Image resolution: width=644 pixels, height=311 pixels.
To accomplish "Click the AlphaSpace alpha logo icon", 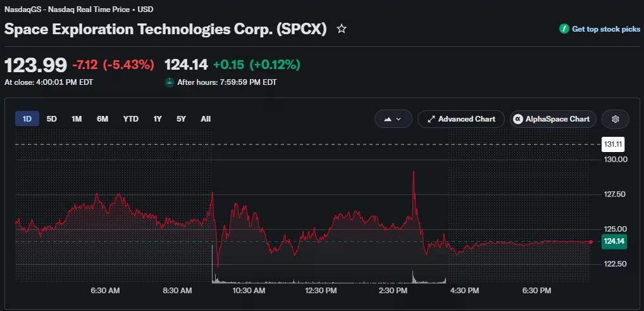I will (518, 119).
